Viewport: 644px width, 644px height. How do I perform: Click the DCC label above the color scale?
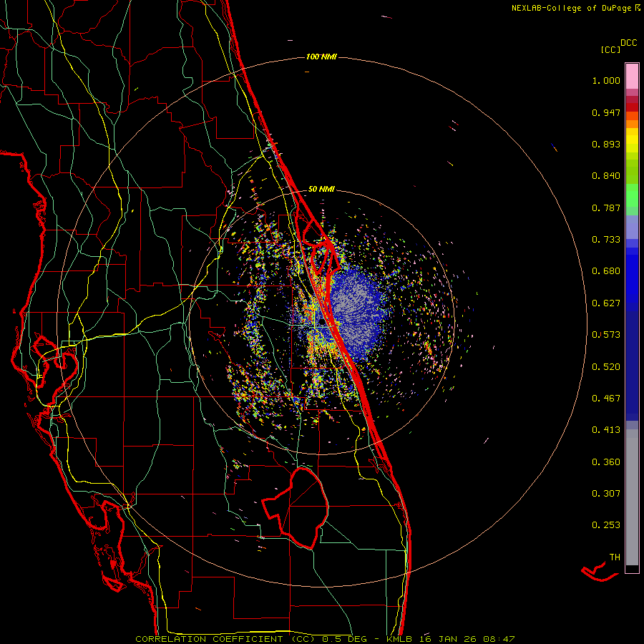click(628, 43)
